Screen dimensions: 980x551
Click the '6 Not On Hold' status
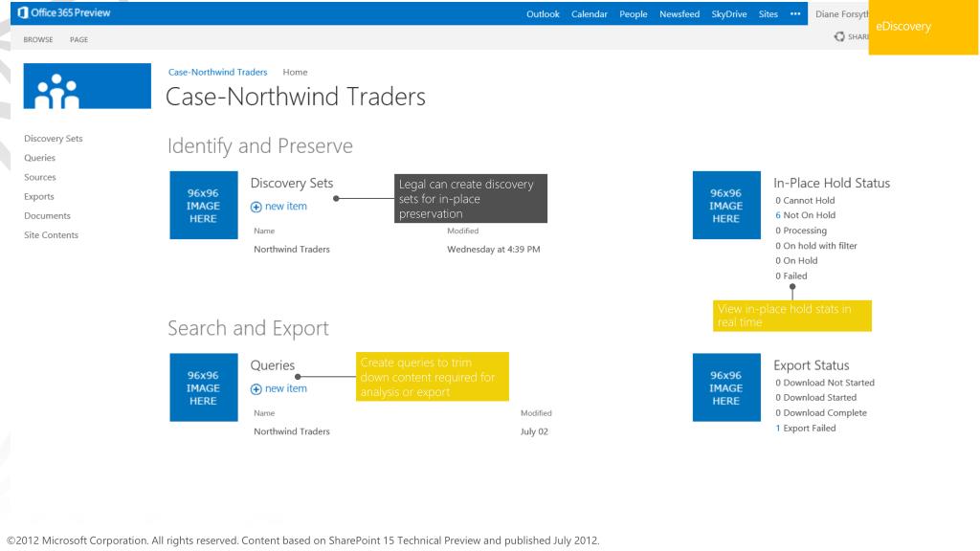coord(805,215)
